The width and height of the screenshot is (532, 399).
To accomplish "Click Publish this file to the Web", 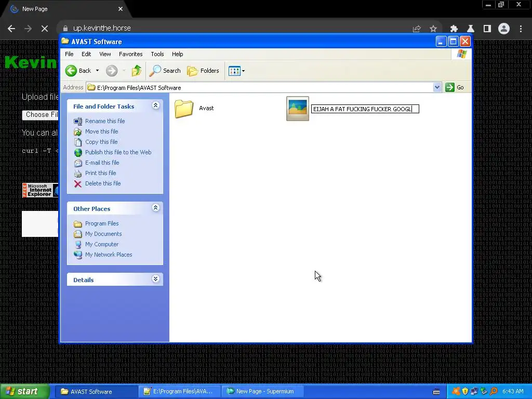I will coord(118,152).
